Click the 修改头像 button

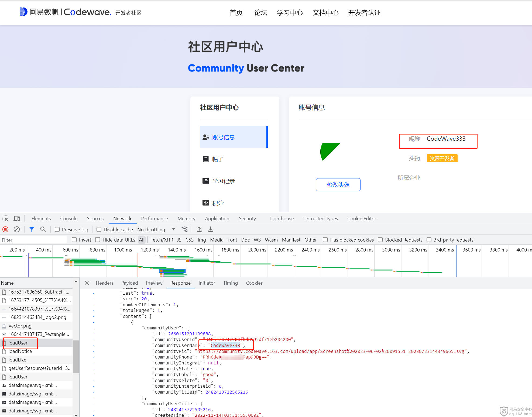339,185
